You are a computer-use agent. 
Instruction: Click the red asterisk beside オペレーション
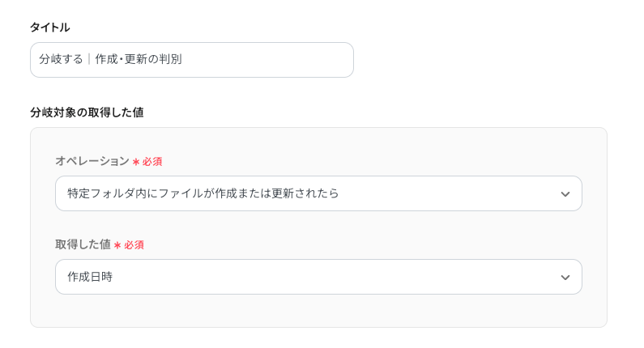135,162
